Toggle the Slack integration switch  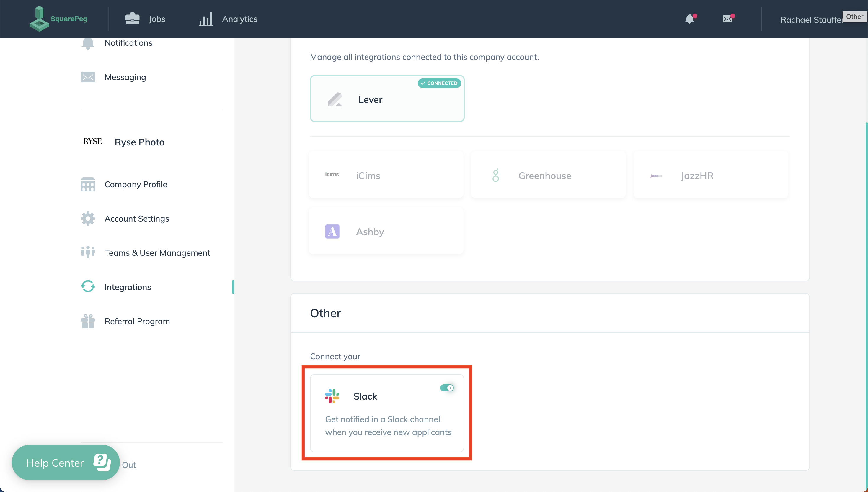pos(447,388)
